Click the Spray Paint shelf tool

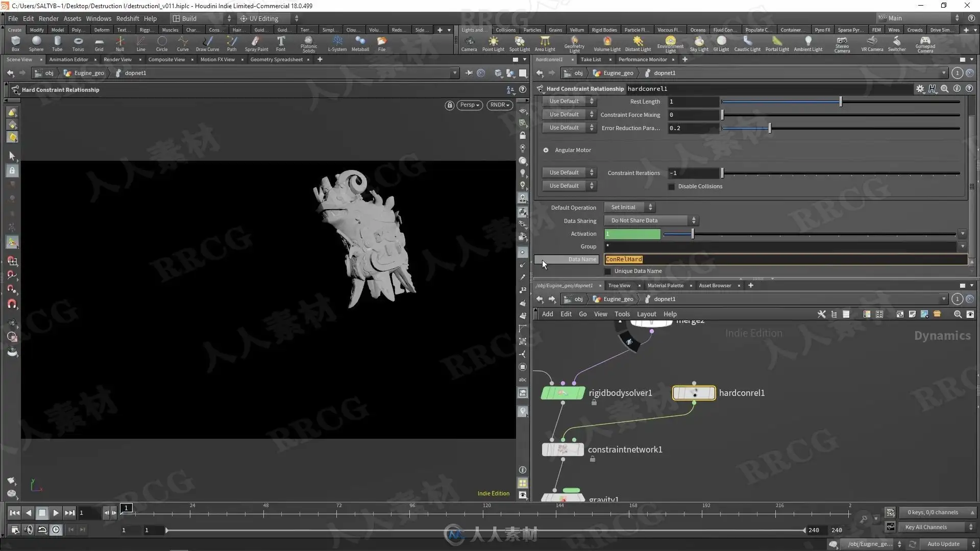(256, 43)
